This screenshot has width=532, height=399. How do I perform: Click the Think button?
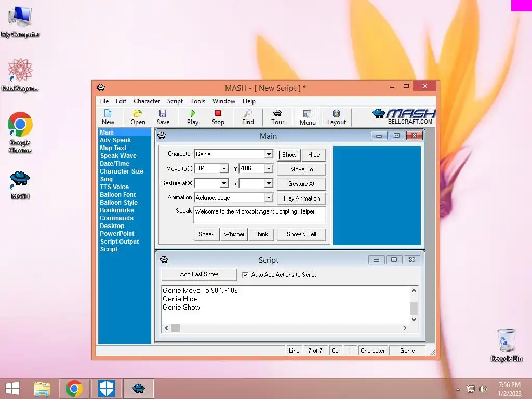click(261, 234)
